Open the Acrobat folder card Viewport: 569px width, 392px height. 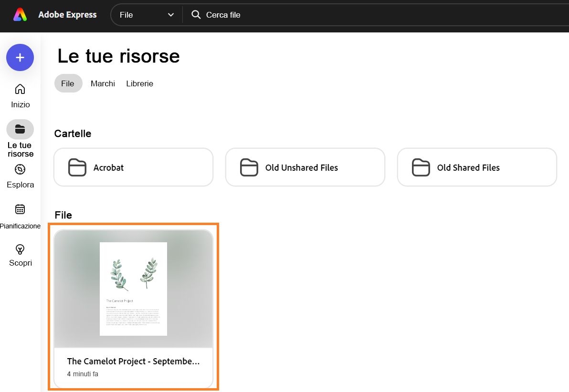pos(134,167)
